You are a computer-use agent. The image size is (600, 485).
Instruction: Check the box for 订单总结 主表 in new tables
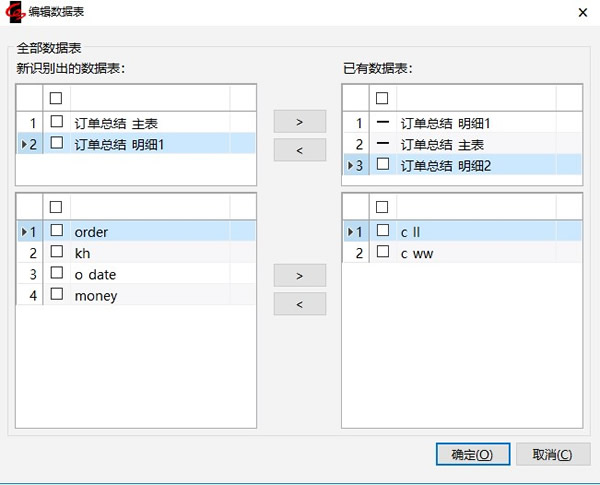click(x=57, y=123)
